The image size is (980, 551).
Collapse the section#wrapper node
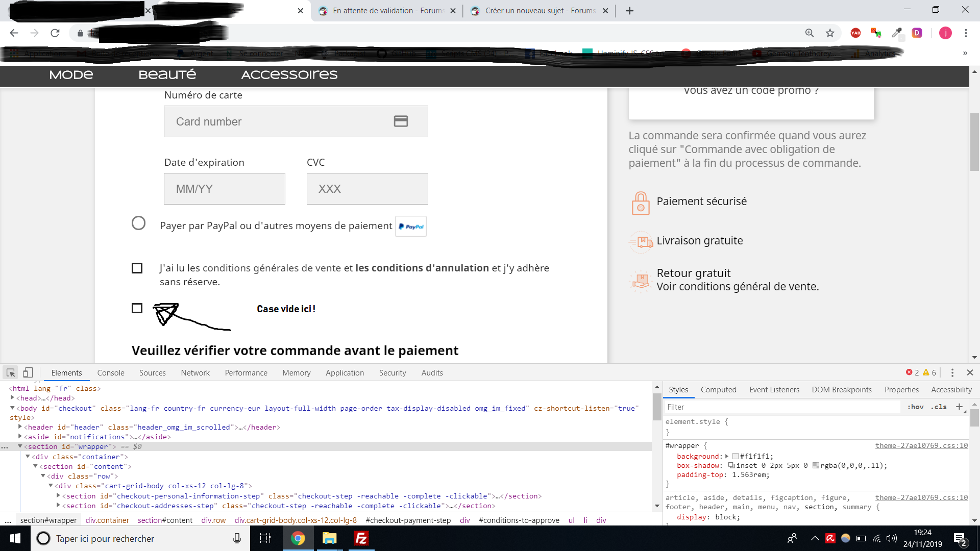click(20, 446)
